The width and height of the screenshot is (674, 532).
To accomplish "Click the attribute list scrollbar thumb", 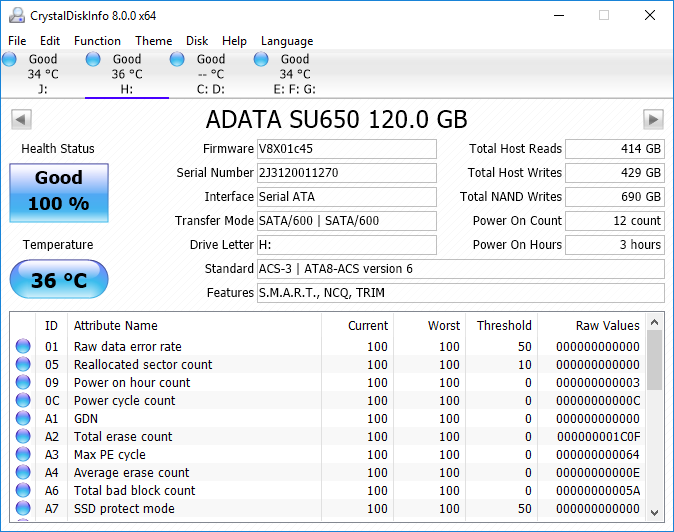I will pos(655,360).
